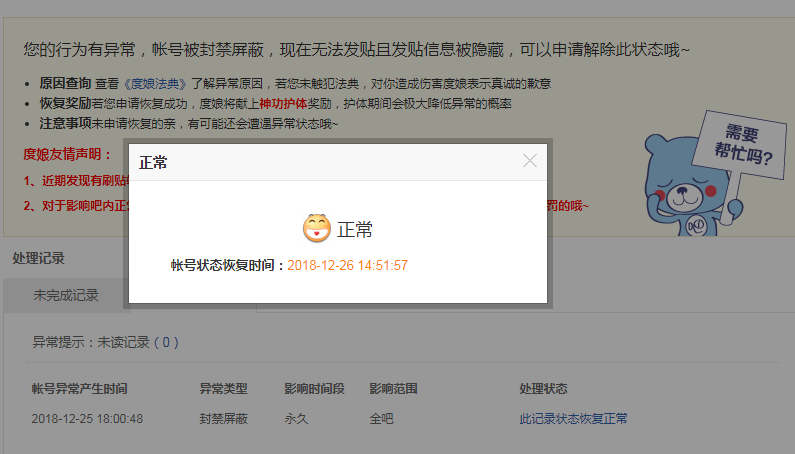
Task: Switch to the 未完成记录 tab
Action: [66, 295]
